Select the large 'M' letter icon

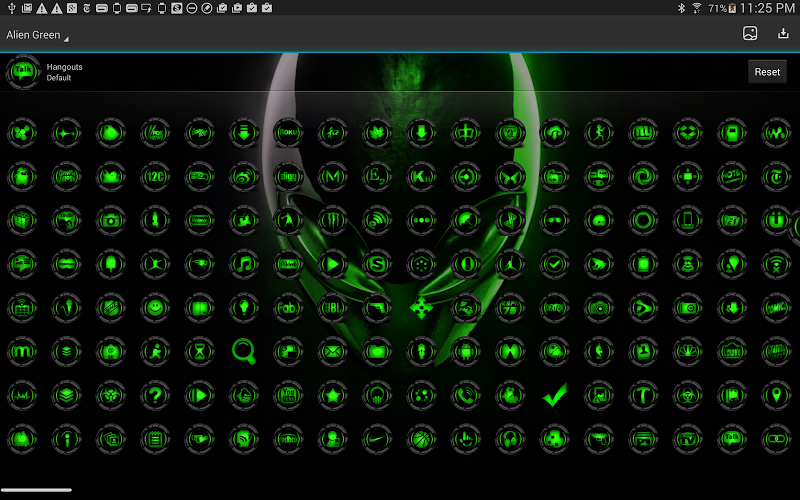tap(333, 177)
